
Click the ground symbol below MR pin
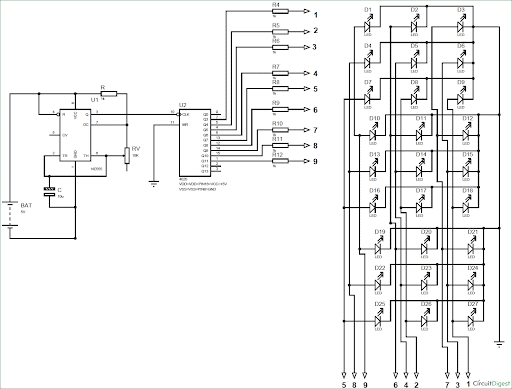[153, 184]
